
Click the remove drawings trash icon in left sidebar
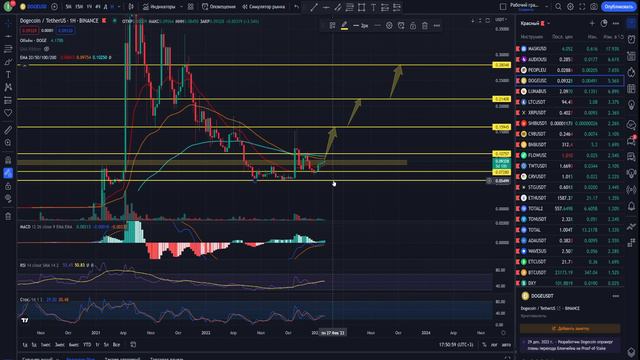[8, 216]
